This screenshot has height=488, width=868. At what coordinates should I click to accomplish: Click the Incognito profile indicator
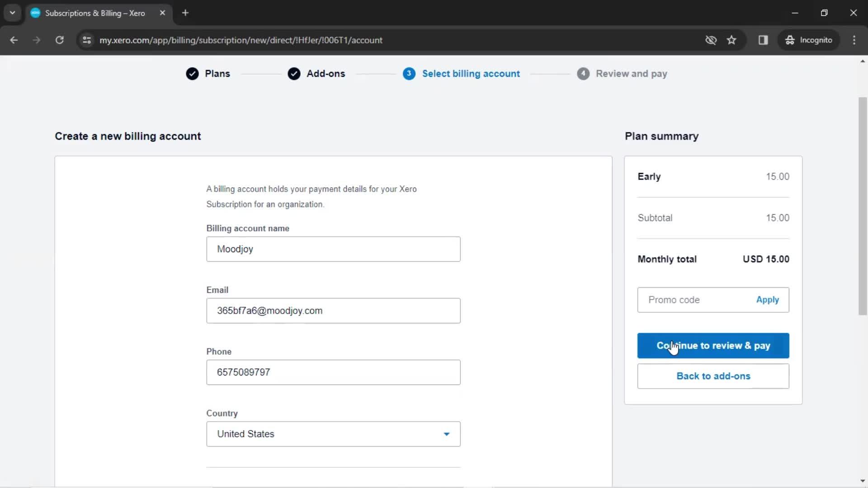click(x=808, y=40)
